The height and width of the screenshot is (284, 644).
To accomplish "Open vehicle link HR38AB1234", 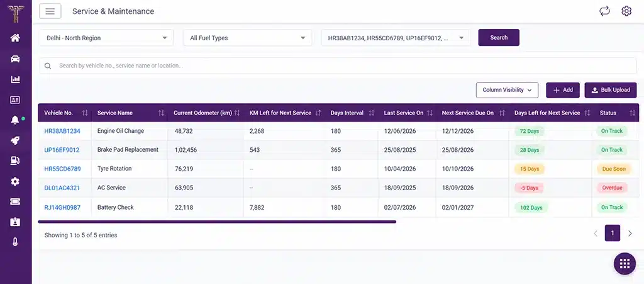I will [62, 131].
